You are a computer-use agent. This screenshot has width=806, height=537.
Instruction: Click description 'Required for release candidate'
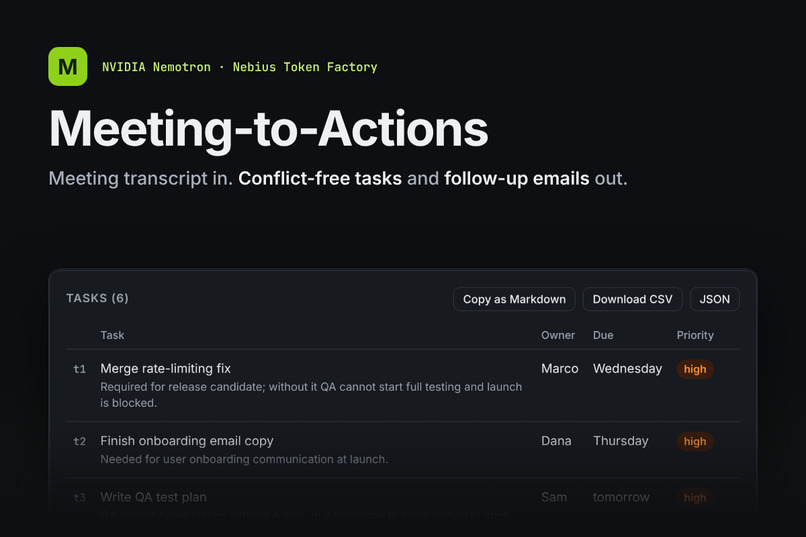(x=311, y=395)
